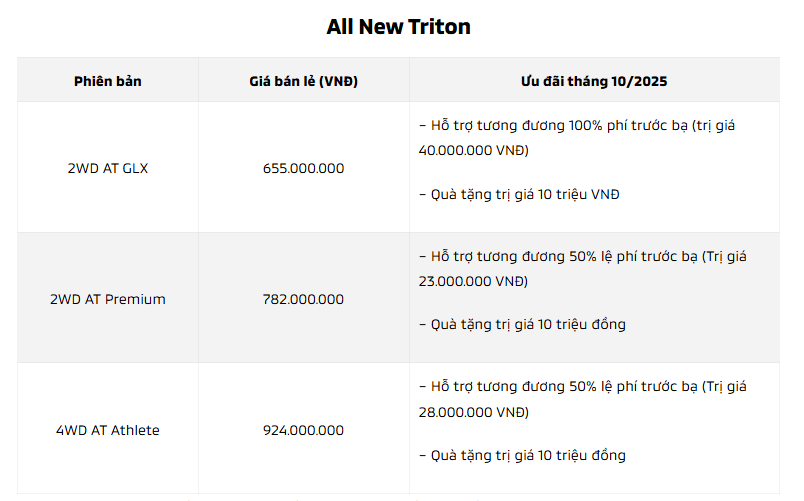Click the Ưu đãi tháng 10/2025 column header
Image resolution: width=804 pixels, height=501 pixels.
[593, 81]
